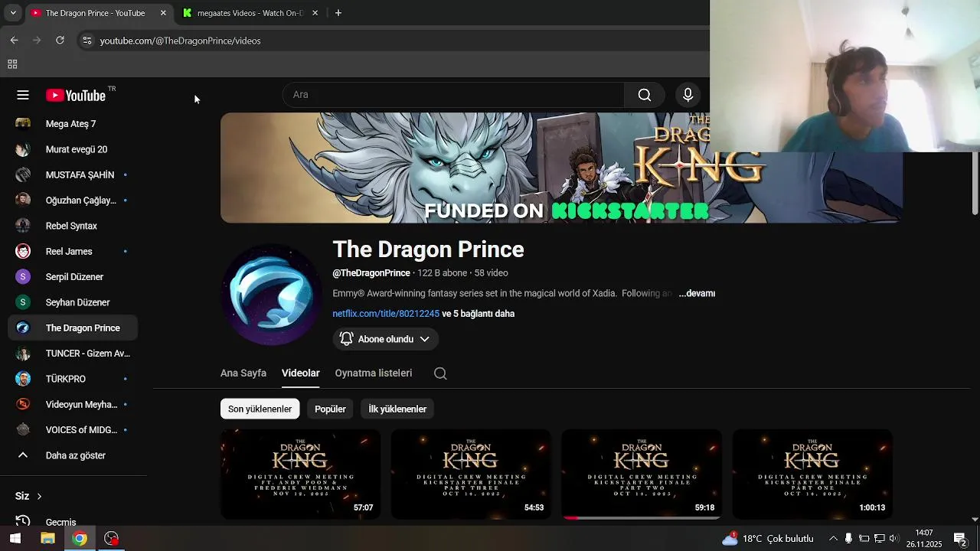Open Serpil Düzener purple avatar
The width and height of the screenshot is (980, 551).
pyautogui.click(x=23, y=277)
